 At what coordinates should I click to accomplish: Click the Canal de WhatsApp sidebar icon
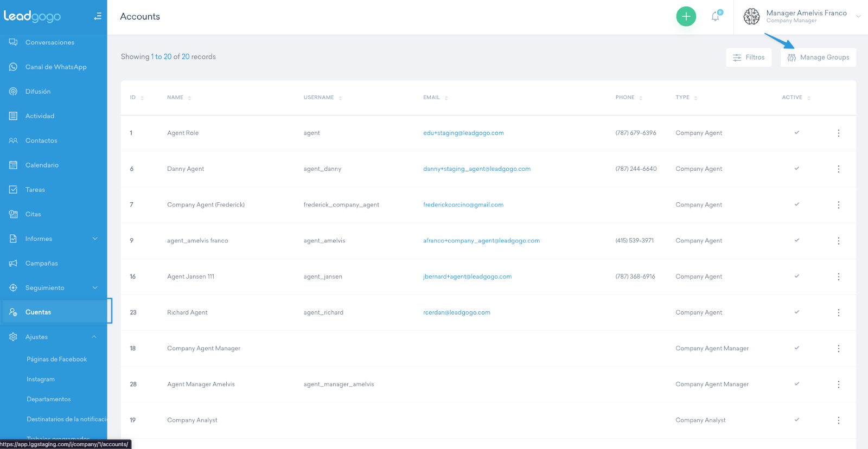(x=13, y=67)
